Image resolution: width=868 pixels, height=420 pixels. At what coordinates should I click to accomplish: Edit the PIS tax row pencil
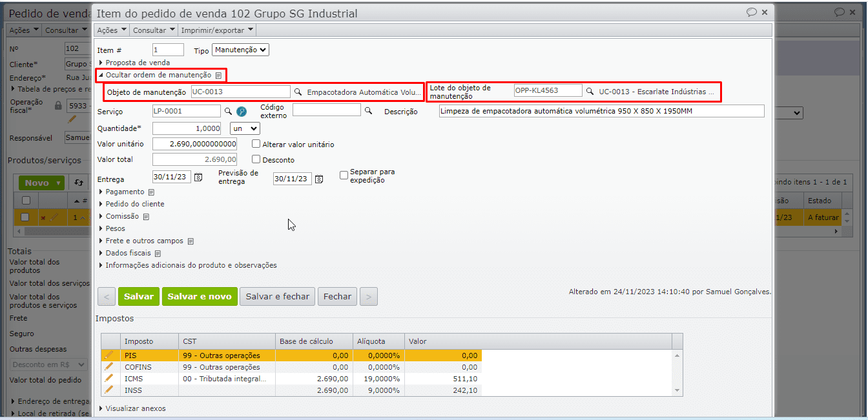click(x=109, y=355)
